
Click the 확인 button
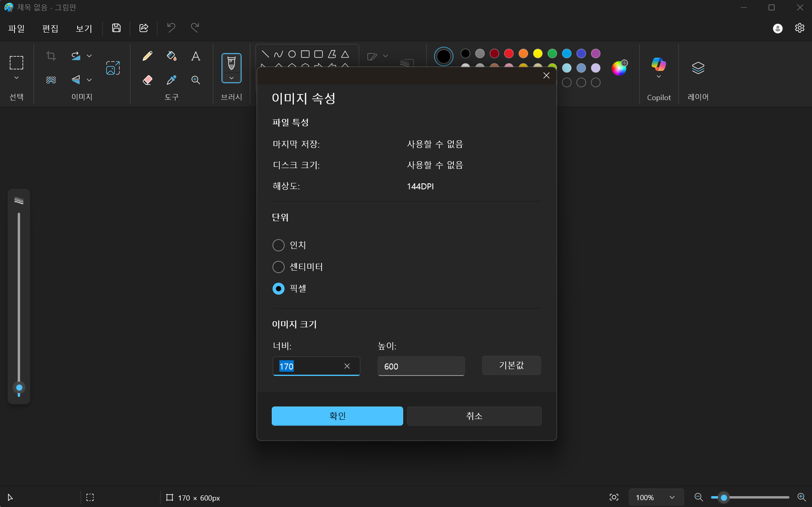[337, 416]
